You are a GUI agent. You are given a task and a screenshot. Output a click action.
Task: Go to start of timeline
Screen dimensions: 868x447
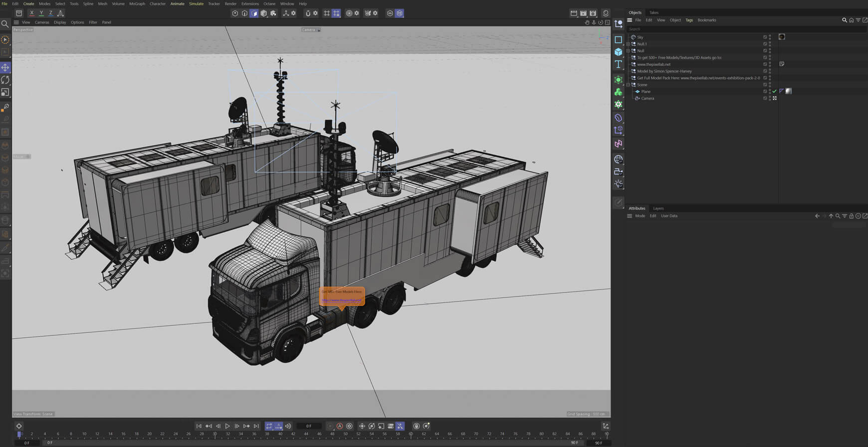[199, 426]
